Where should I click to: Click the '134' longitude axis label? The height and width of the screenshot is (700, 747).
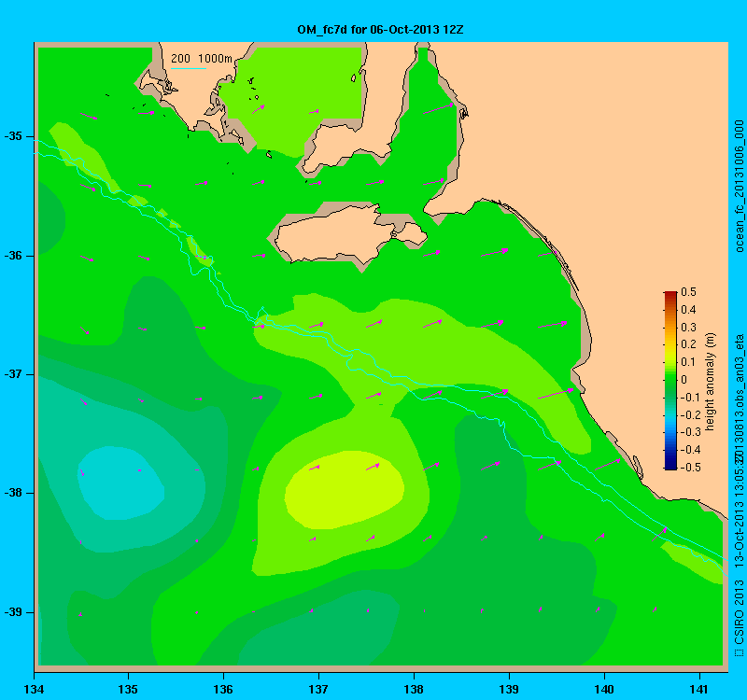pyautogui.click(x=34, y=690)
